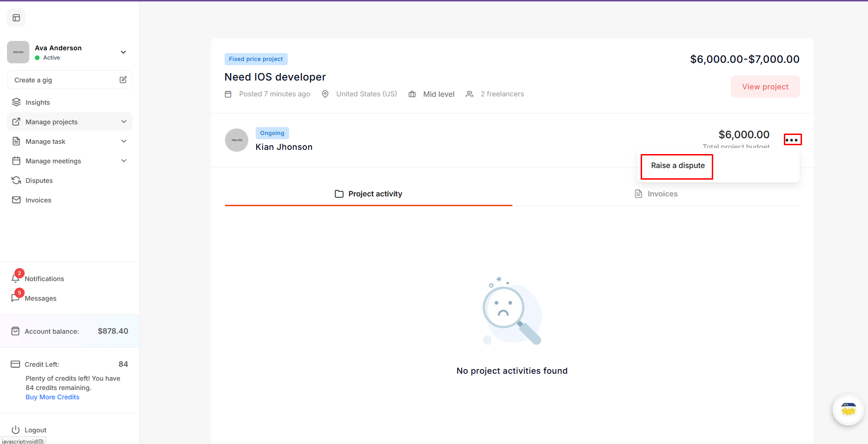Select the Project activity tab
Screen dimensions: 868x444
coord(368,194)
